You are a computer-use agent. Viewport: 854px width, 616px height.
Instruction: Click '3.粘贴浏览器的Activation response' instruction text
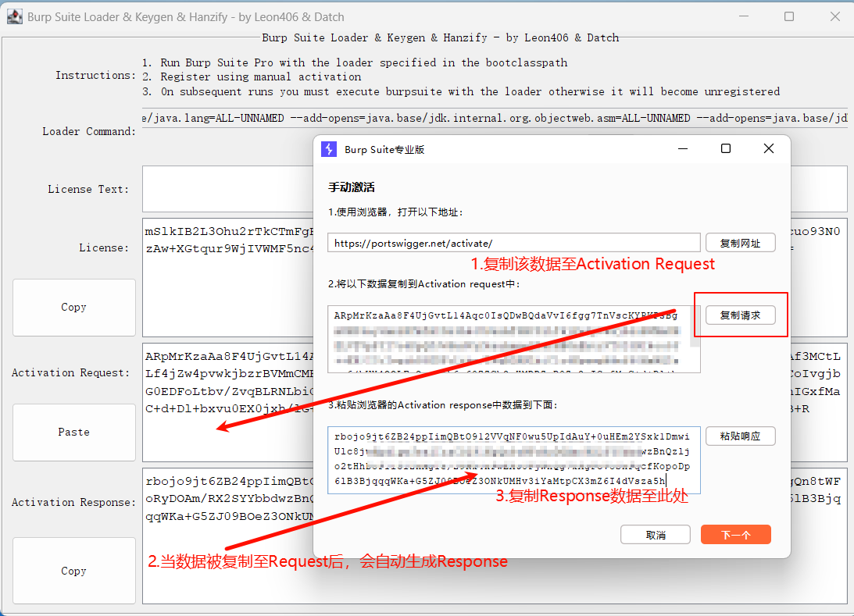pyautogui.click(x=443, y=405)
